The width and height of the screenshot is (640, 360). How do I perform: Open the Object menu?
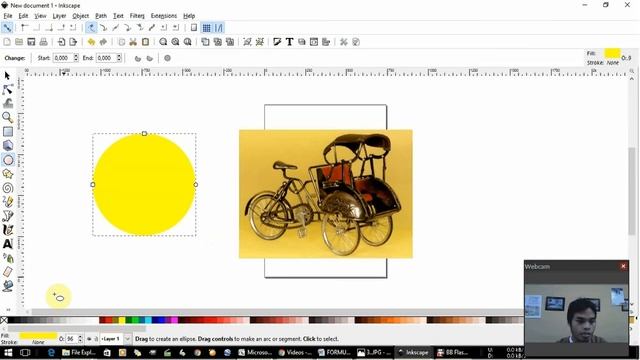pos(80,16)
